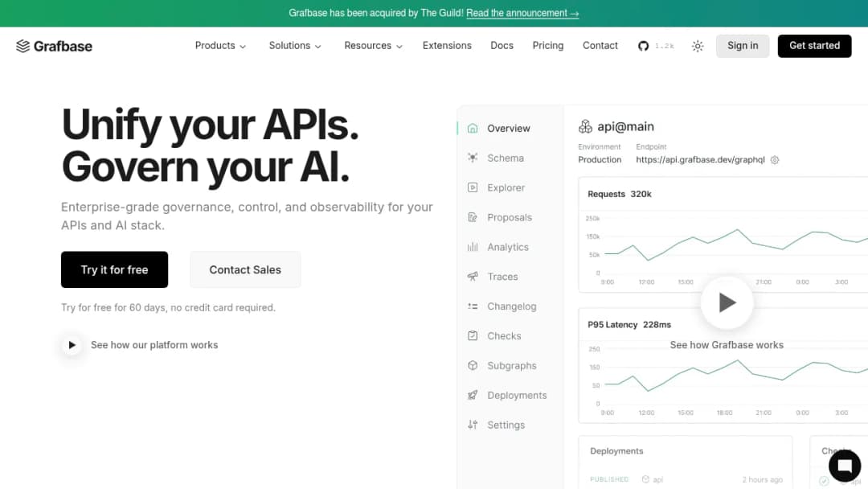Select Explorer label in sidebar
The width and height of the screenshot is (868, 489).
[506, 187]
